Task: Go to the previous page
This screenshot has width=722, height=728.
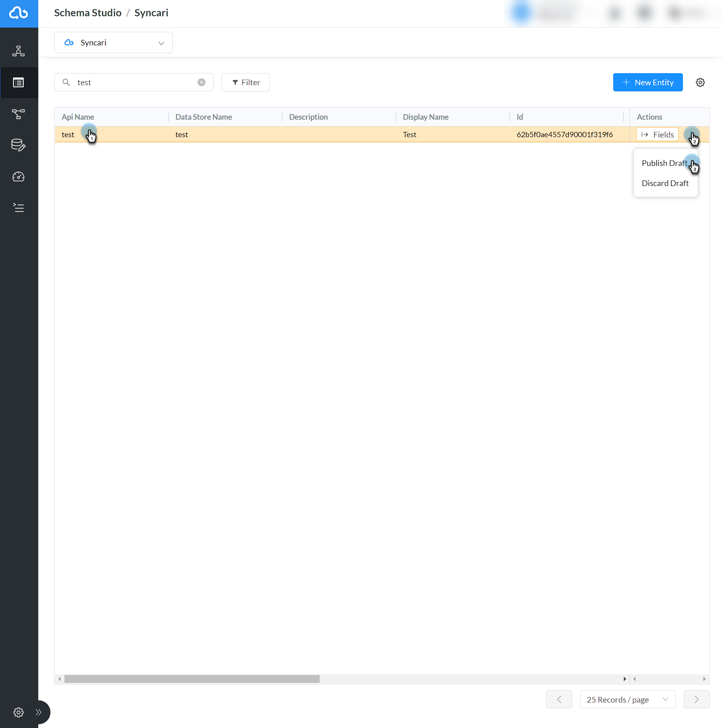Action: [x=559, y=700]
